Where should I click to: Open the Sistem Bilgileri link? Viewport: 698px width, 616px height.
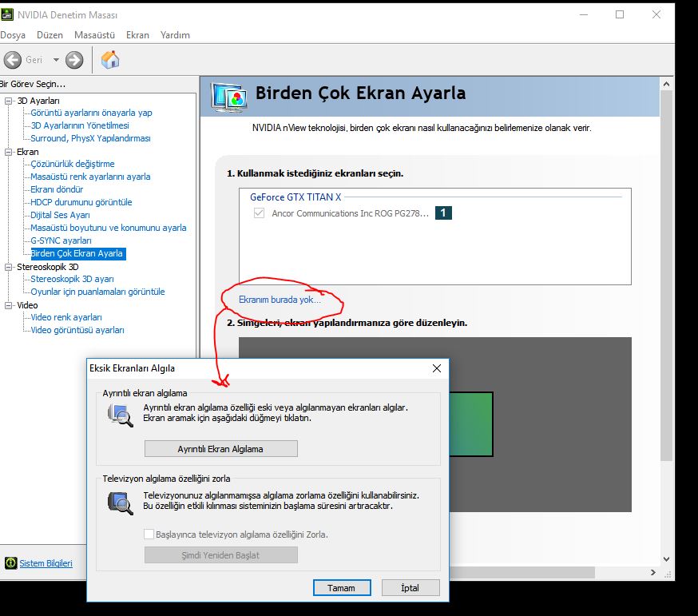(x=46, y=563)
